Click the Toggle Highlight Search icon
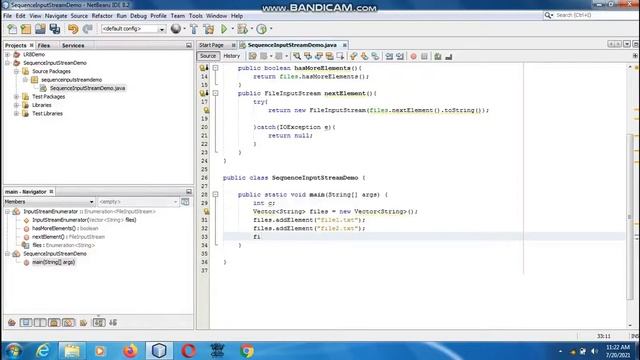 tap(329, 56)
